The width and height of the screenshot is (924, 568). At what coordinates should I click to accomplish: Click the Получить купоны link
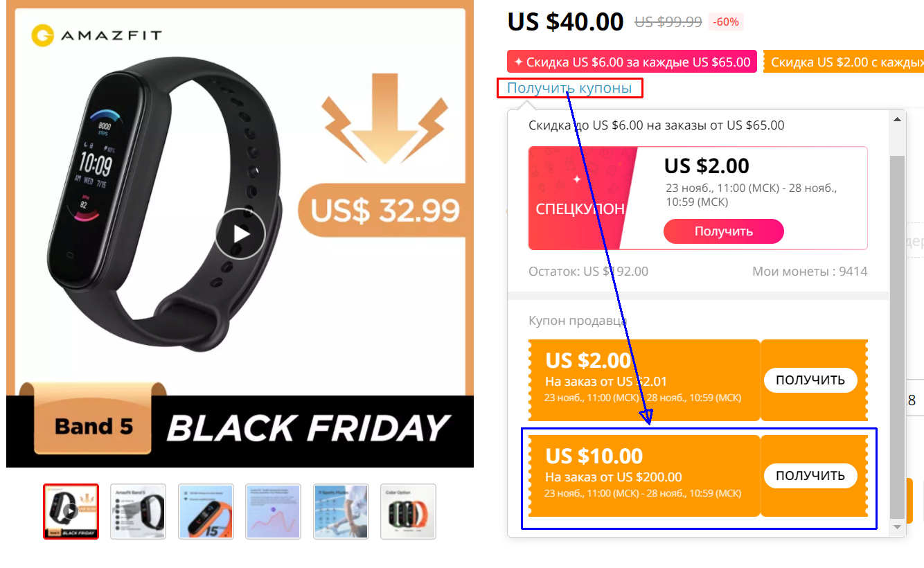coord(569,88)
